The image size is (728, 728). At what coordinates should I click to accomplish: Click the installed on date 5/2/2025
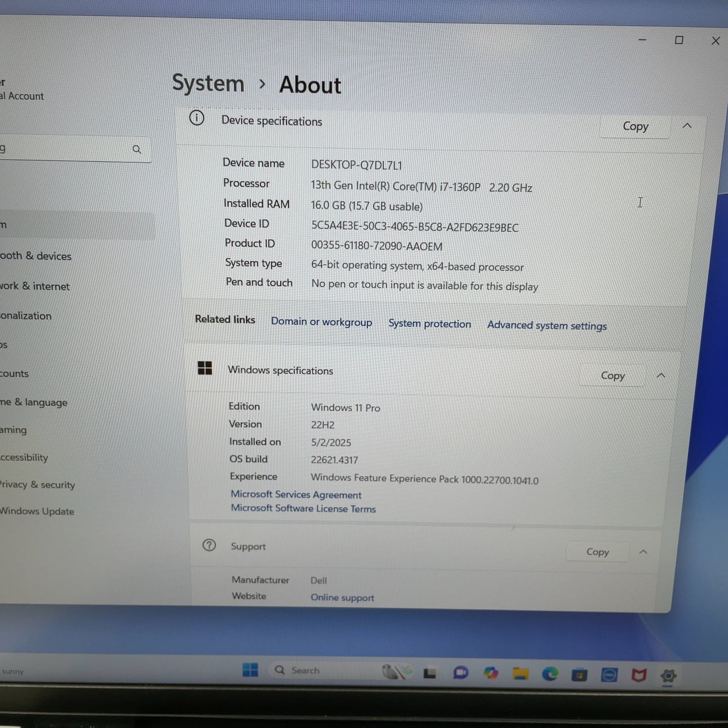pos(331,443)
